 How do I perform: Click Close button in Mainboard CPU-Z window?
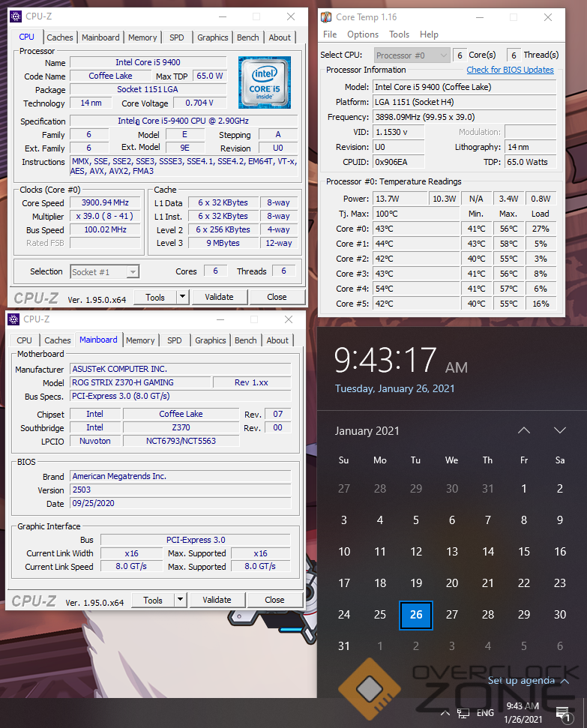[x=274, y=600]
